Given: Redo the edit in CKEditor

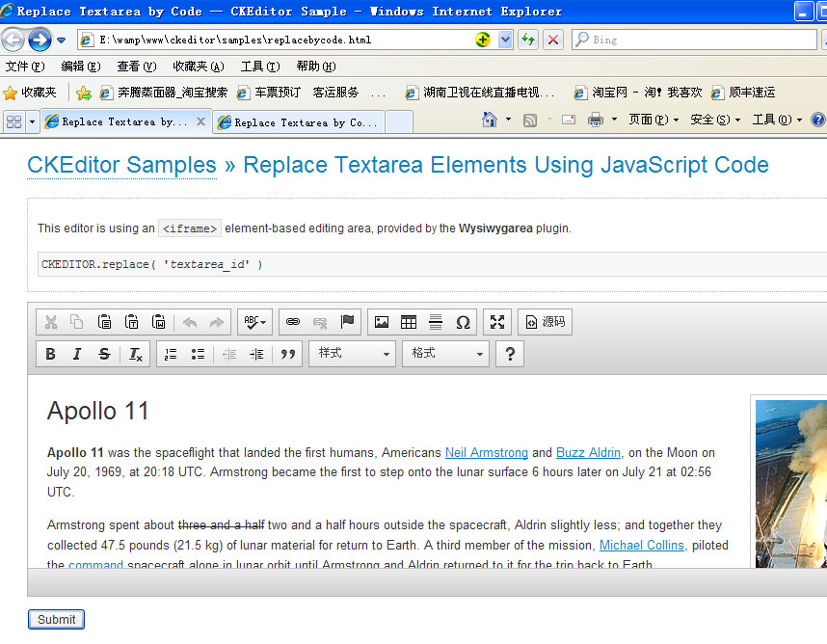Looking at the screenshot, I should tap(217, 322).
